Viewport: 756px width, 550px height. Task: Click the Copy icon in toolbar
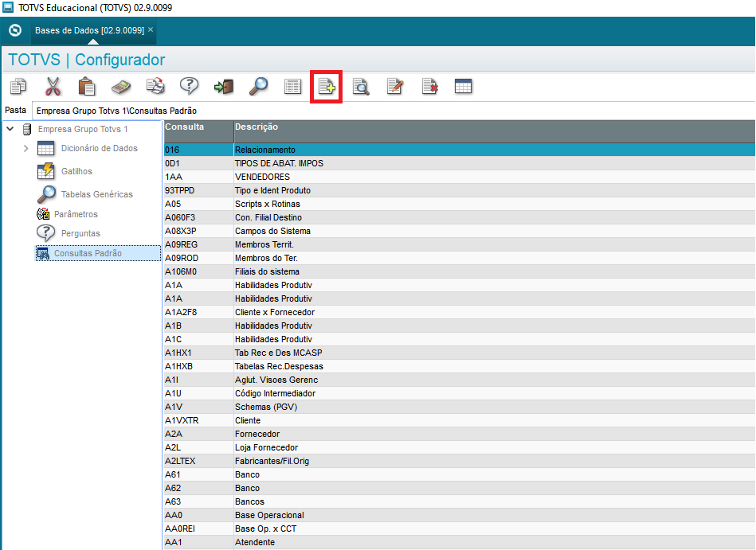18,87
